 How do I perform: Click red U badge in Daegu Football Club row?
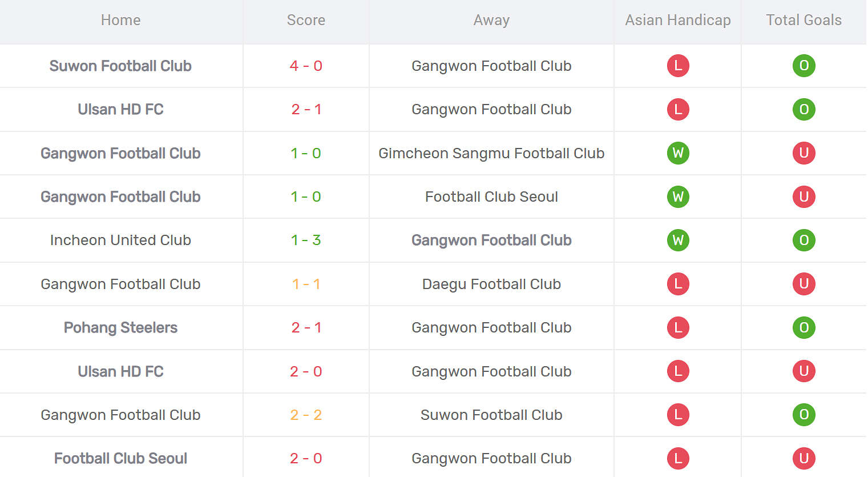(x=804, y=284)
